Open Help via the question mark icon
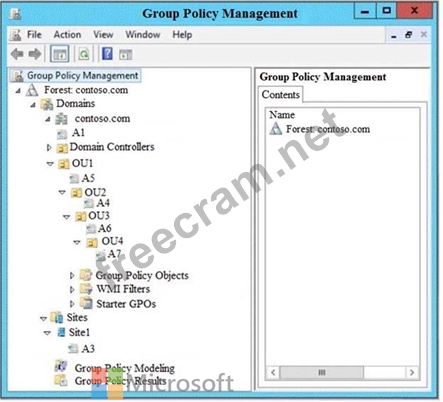 pyautogui.click(x=107, y=54)
